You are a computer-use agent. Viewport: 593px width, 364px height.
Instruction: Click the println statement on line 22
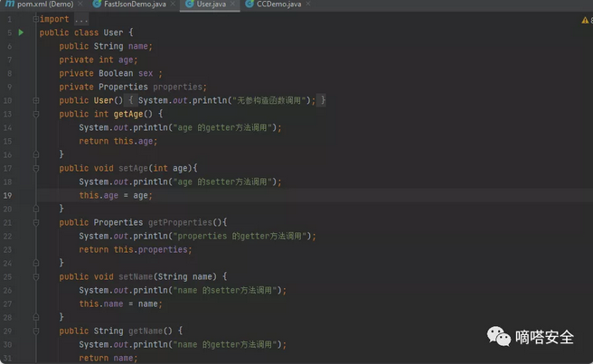(197, 237)
